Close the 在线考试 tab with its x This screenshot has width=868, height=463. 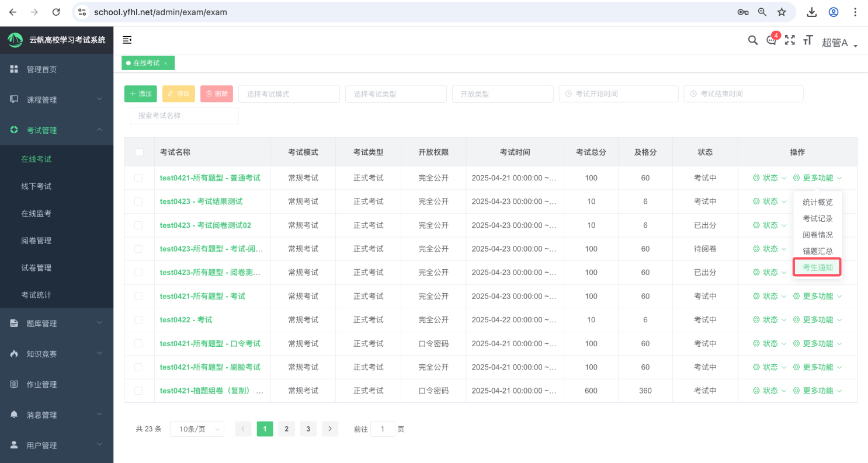(165, 63)
